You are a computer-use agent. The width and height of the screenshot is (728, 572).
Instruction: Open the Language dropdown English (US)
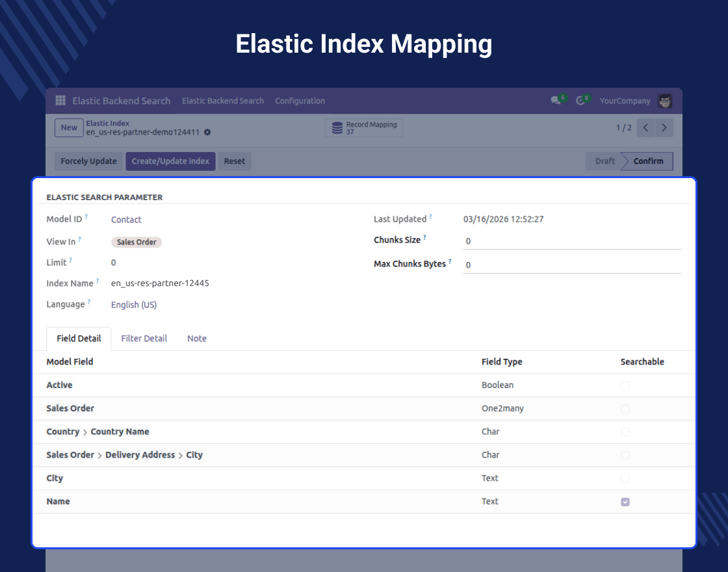[134, 305]
